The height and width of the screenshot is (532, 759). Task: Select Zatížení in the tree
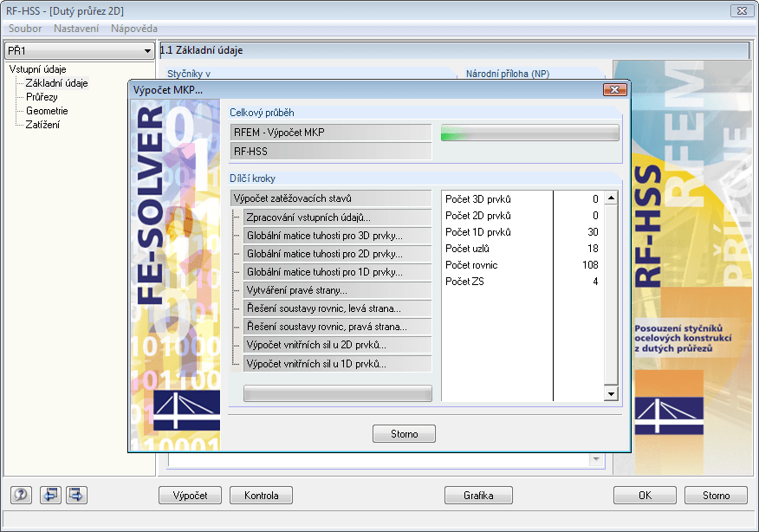tap(42, 125)
